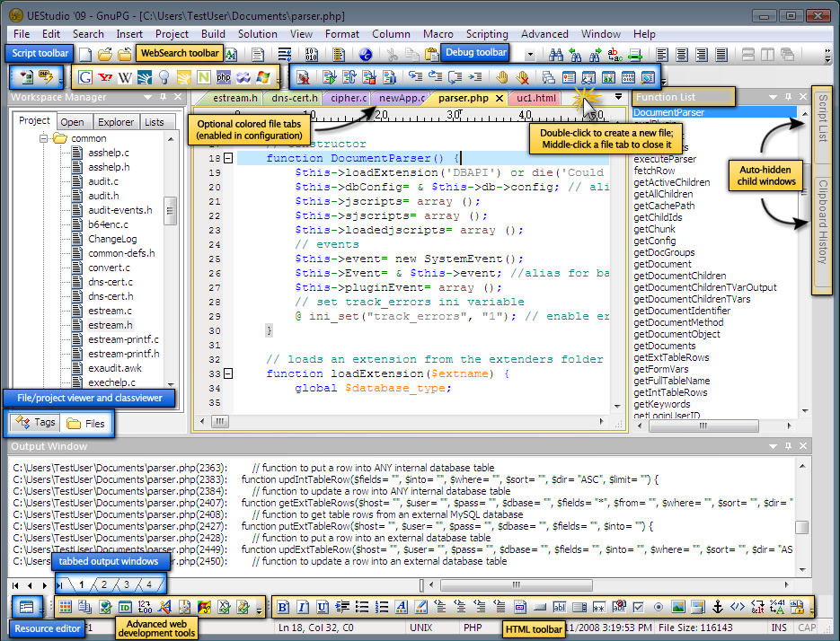Select output window tab 3
This screenshot has height=641, width=840.
[x=127, y=584]
